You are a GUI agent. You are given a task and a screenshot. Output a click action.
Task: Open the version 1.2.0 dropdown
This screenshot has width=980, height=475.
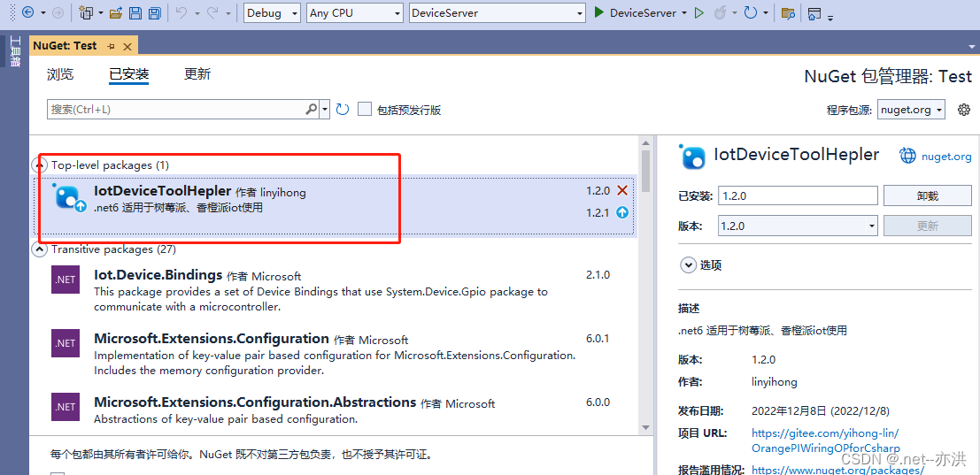click(799, 226)
